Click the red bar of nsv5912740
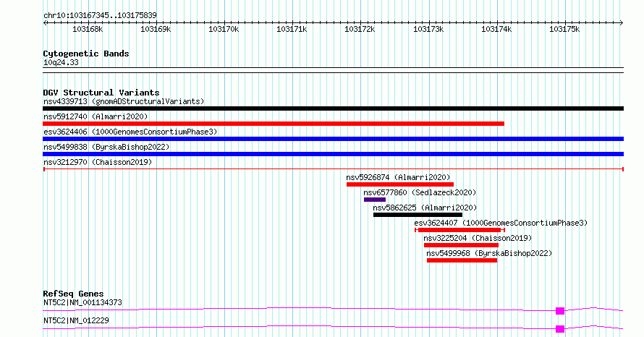Screen dimensions: 644x337 (274, 124)
